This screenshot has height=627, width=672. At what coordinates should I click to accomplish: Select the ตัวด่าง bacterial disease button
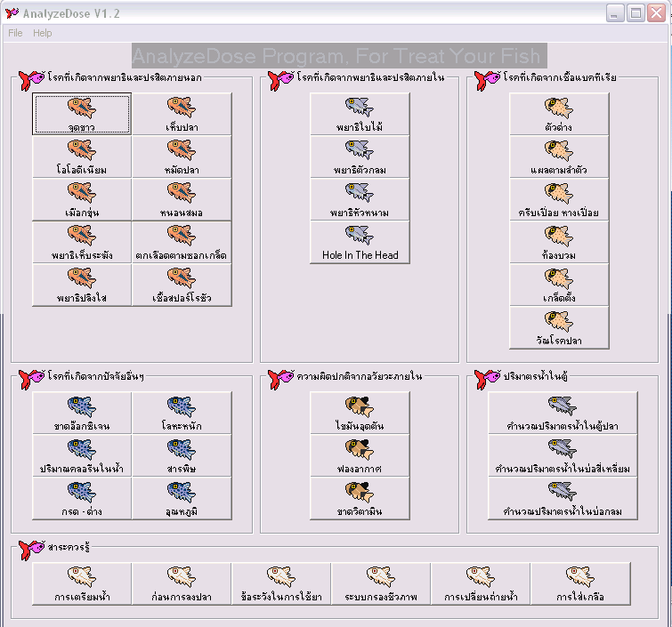(559, 114)
